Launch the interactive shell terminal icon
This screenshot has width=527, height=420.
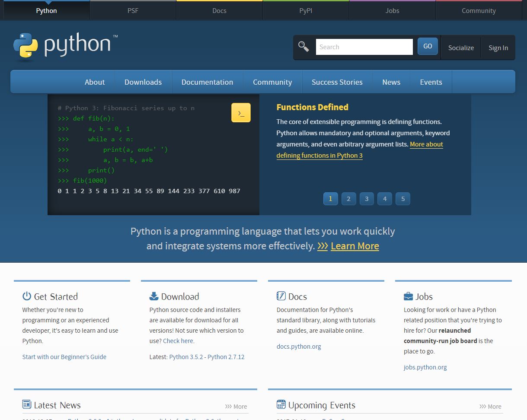[x=241, y=113]
